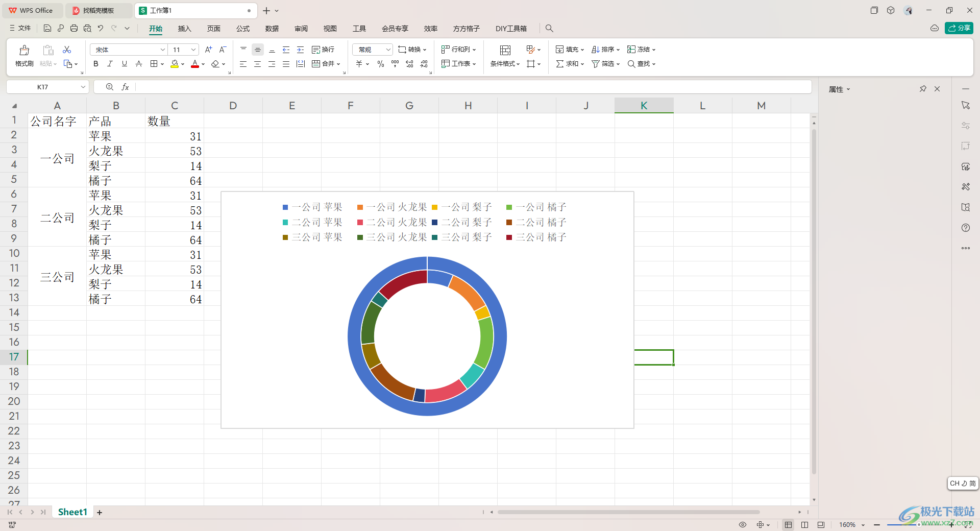Toggle middle vertical alignment
This screenshot has height=531, width=980.
[258, 50]
